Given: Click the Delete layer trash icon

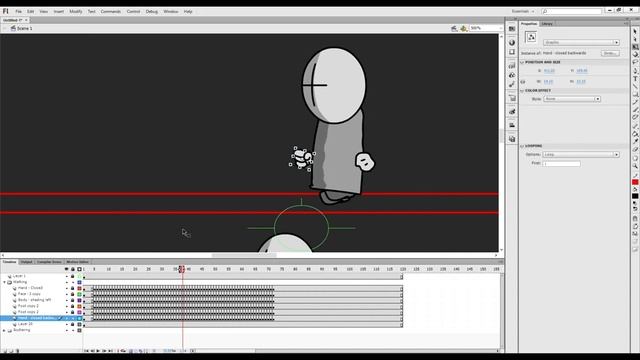Looking at the screenshot, I should click(17, 351).
